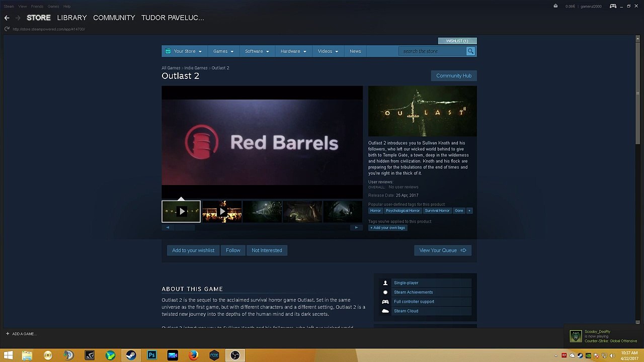Show more tags with the plus button
The image size is (644, 362).
point(469,211)
